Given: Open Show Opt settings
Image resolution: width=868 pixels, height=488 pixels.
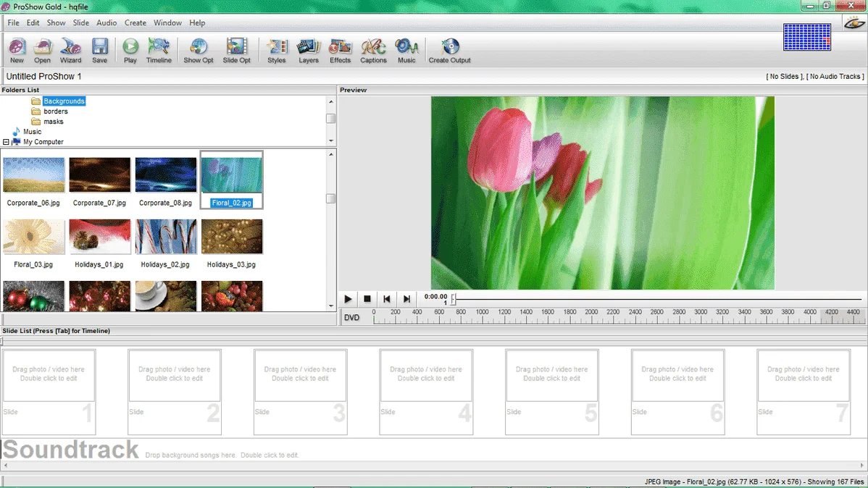Looking at the screenshot, I should [199, 51].
